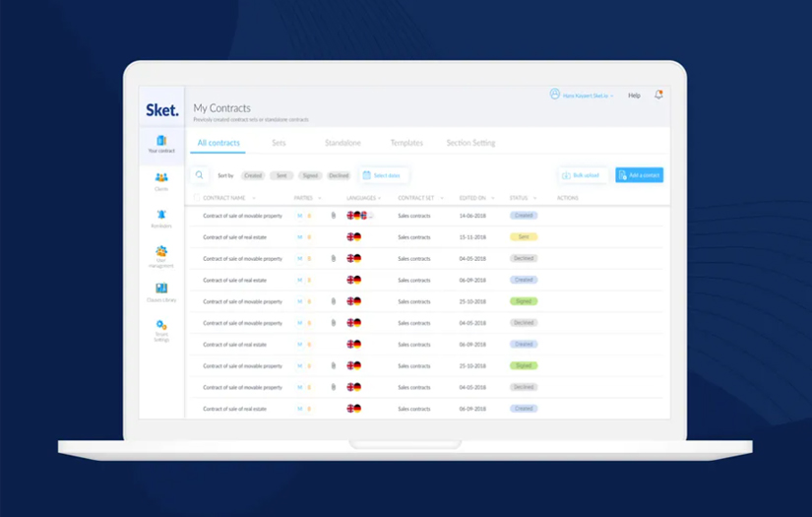Open the Select dates picker
The width and height of the screenshot is (812, 517).
pos(382,175)
